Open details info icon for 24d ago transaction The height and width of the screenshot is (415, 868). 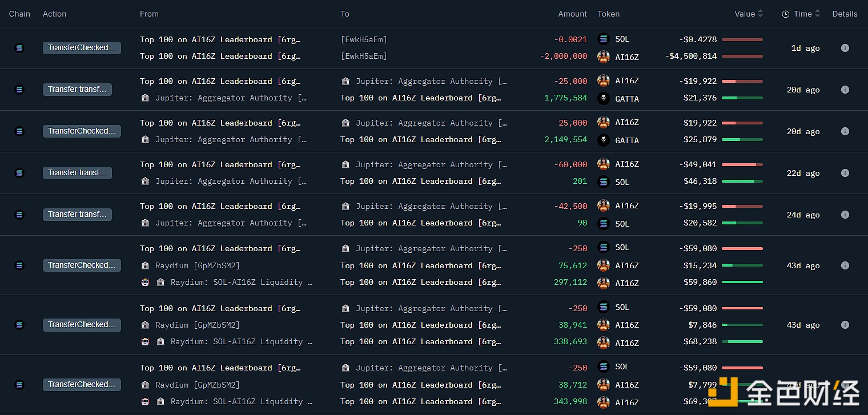click(x=845, y=215)
